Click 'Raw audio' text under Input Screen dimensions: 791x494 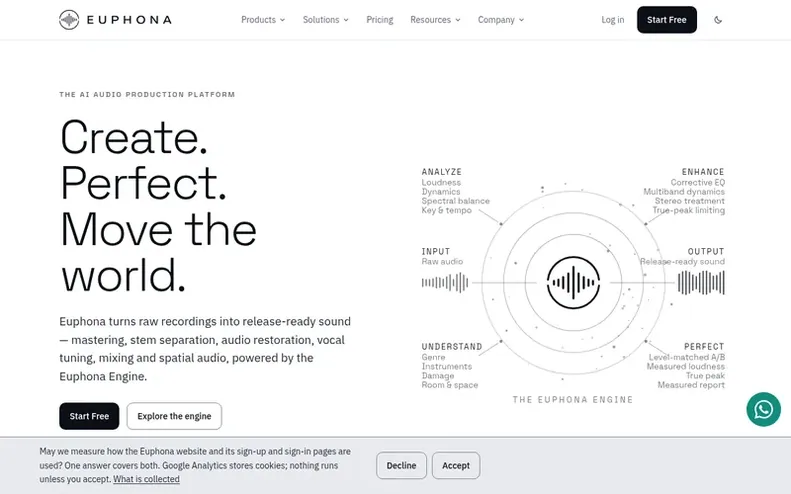pyautogui.click(x=442, y=261)
